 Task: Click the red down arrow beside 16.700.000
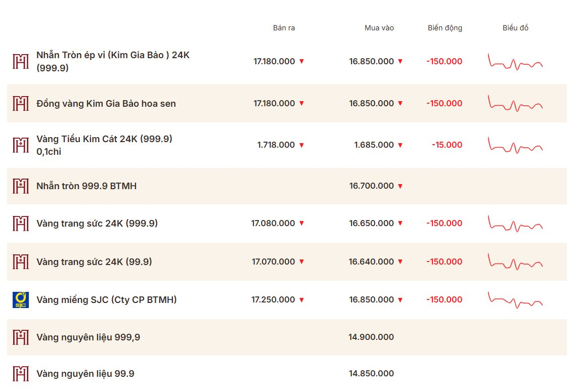pos(400,186)
